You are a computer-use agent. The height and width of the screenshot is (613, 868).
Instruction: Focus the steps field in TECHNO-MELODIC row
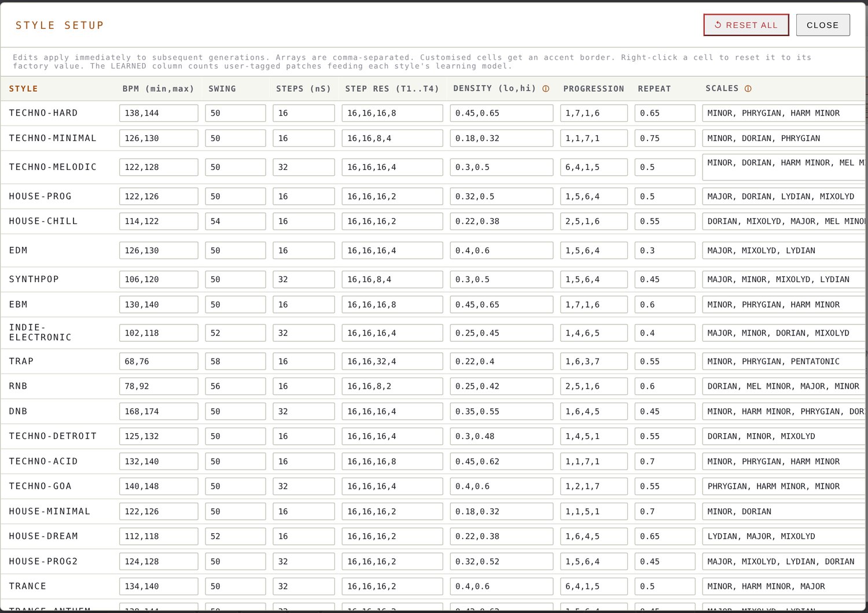(x=303, y=167)
